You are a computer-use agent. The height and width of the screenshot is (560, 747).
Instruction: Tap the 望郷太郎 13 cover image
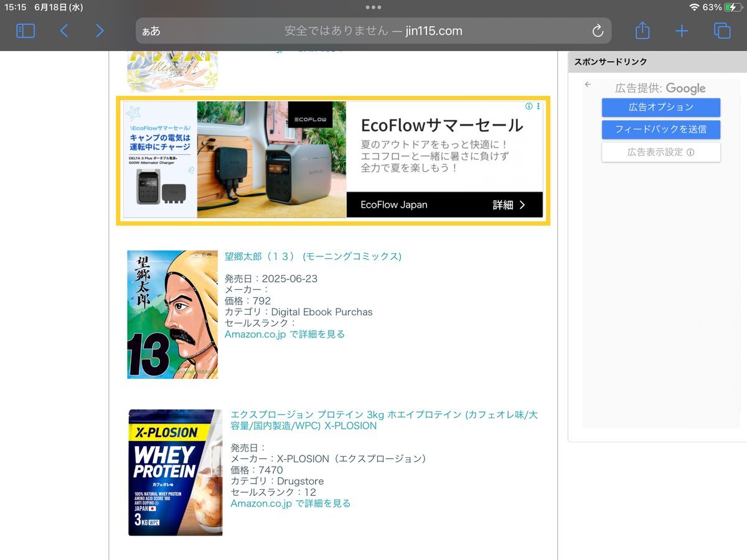click(x=172, y=314)
